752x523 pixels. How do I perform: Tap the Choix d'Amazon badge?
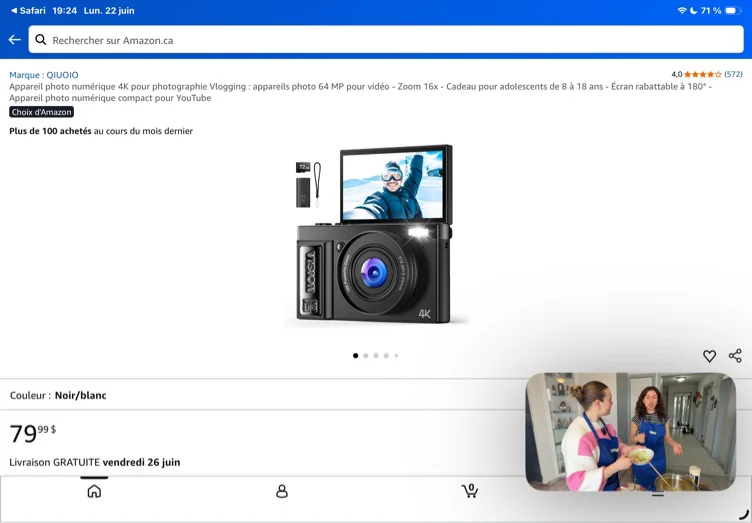42,112
